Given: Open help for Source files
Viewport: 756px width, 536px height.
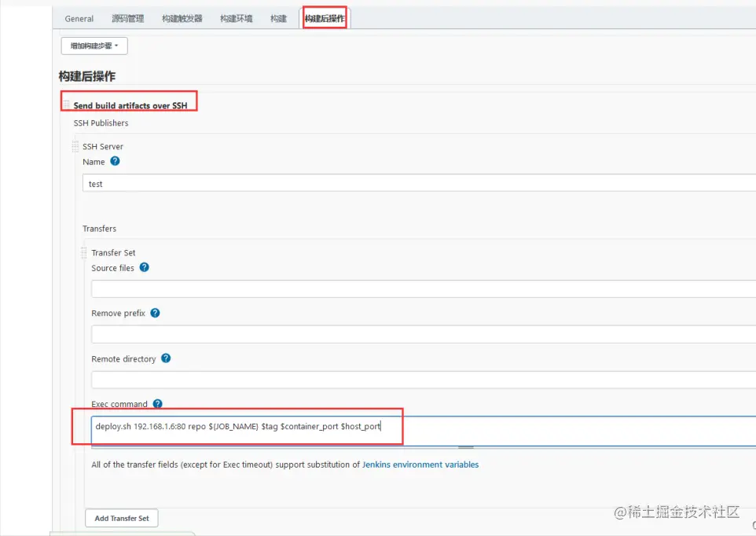Looking at the screenshot, I should tap(144, 267).
